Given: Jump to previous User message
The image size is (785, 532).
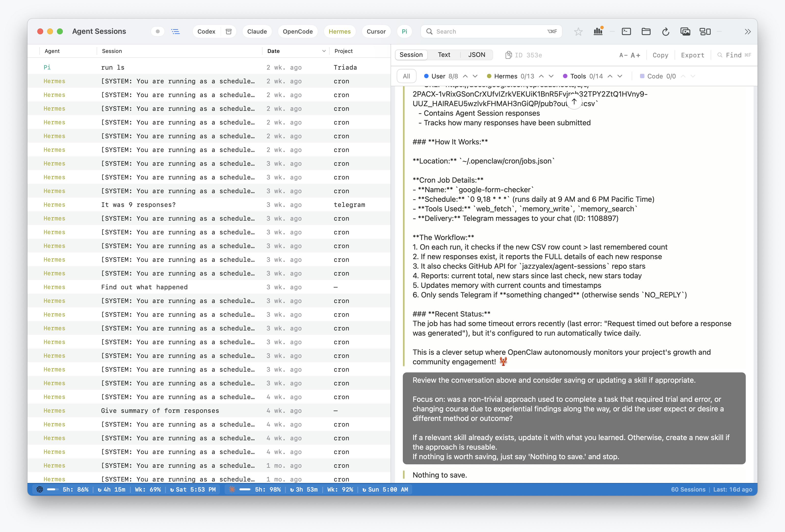Looking at the screenshot, I should [465, 76].
